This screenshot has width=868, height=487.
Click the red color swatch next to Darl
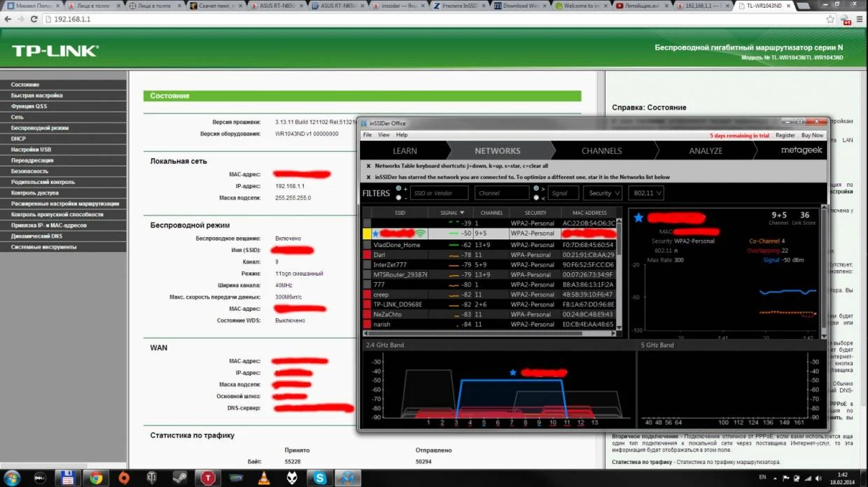(x=367, y=255)
